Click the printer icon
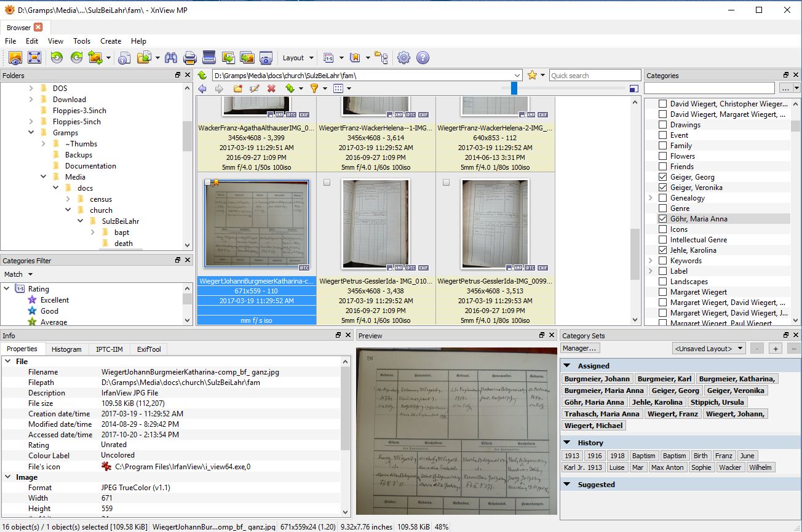The image size is (802, 532). 190,58
